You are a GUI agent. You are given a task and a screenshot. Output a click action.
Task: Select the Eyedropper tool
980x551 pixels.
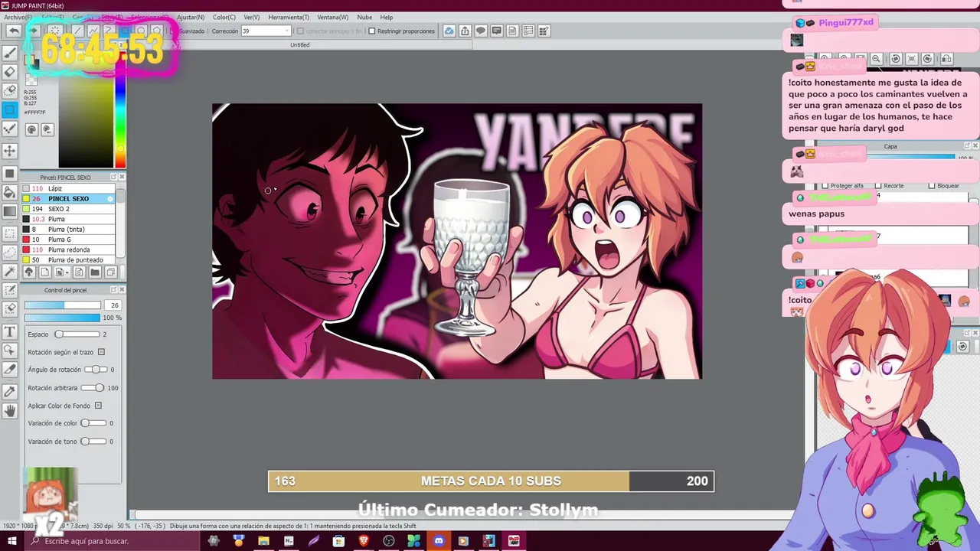pyautogui.click(x=10, y=392)
